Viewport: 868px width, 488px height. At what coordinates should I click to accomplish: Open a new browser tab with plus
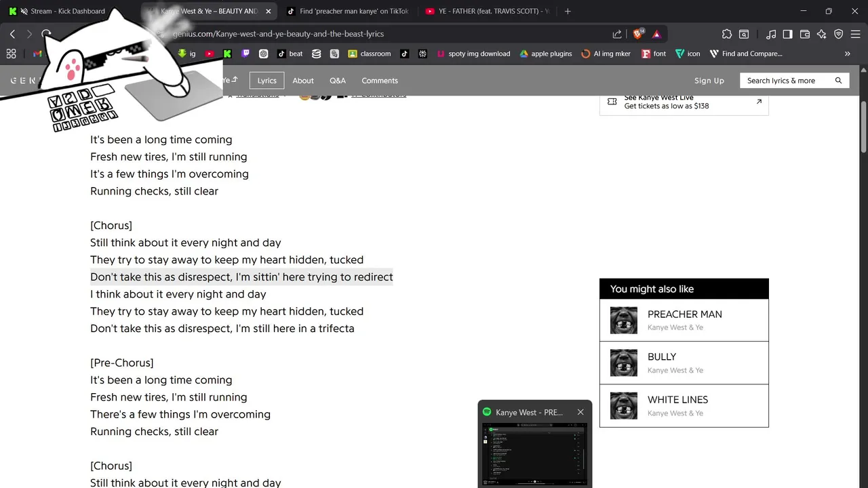(x=568, y=11)
